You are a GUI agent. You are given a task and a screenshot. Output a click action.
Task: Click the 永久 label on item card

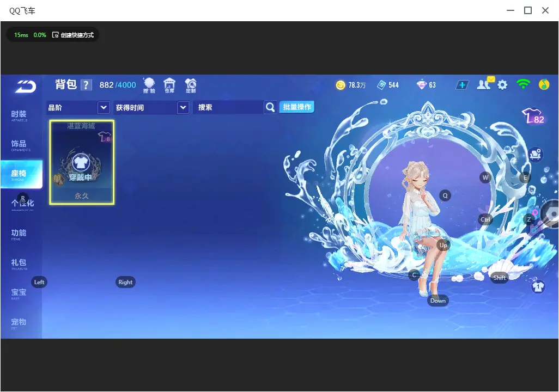coord(82,195)
